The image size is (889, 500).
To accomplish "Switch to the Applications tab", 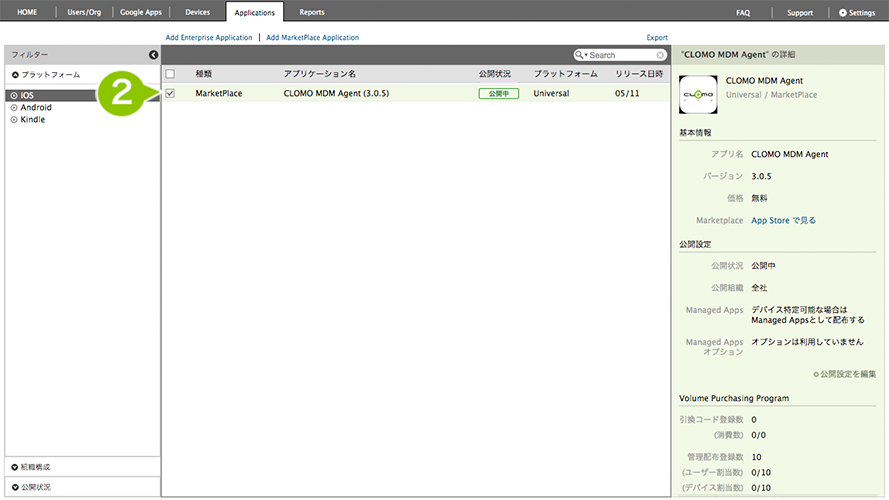I will pos(255,12).
